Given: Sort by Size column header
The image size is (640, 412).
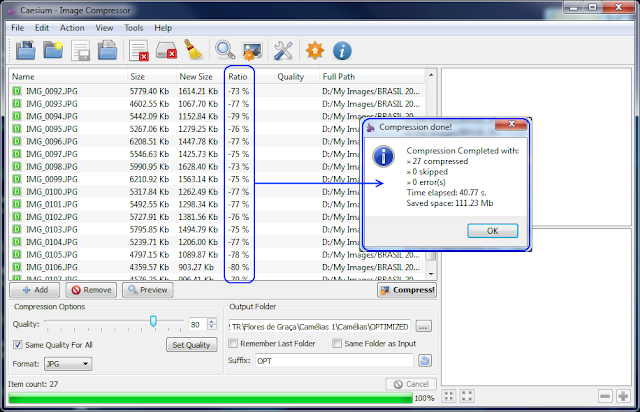Looking at the screenshot, I should [152, 76].
